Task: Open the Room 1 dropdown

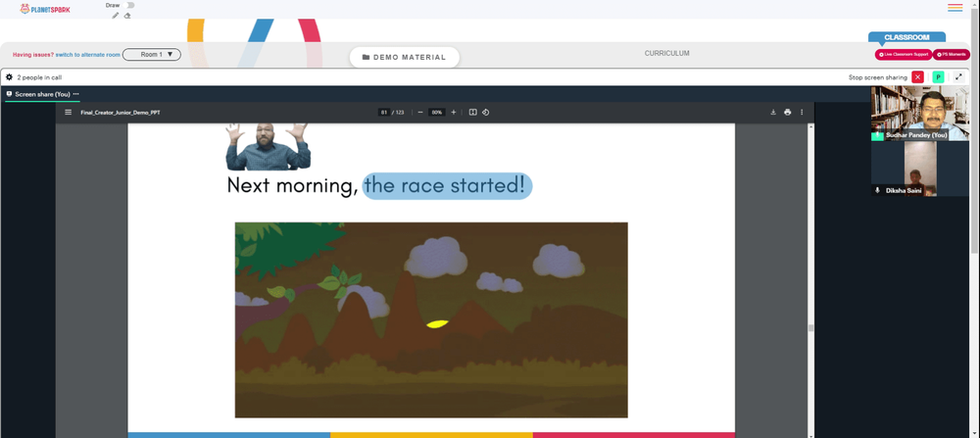Action: click(152, 54)
